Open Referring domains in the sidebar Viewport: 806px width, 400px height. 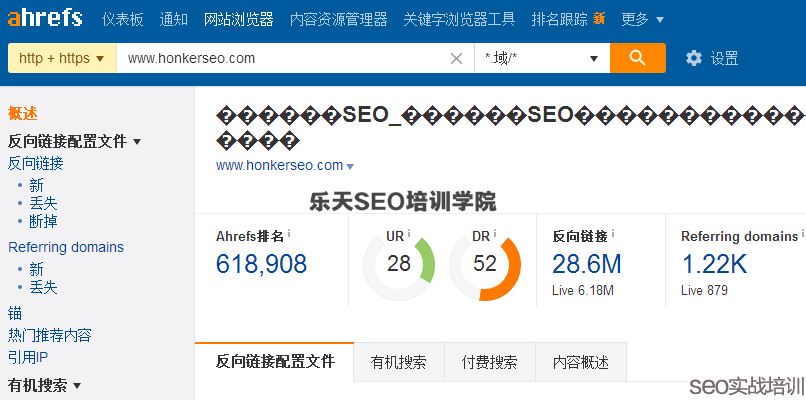(66, 247)
